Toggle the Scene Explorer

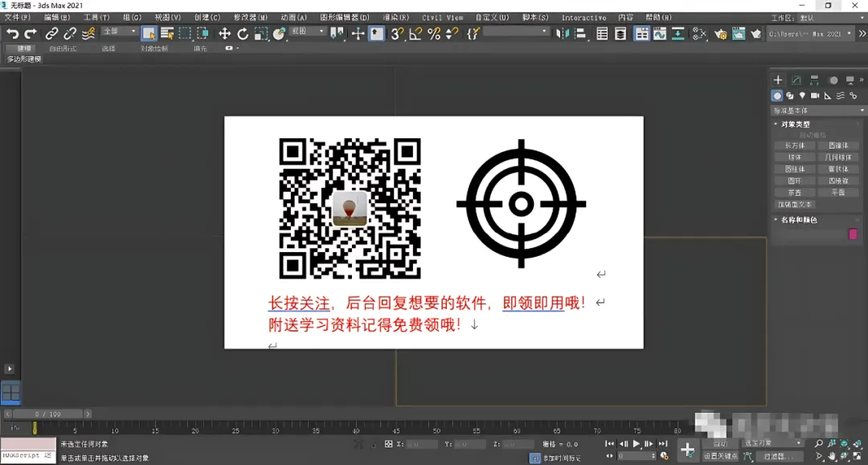click(x=602, y=34)
